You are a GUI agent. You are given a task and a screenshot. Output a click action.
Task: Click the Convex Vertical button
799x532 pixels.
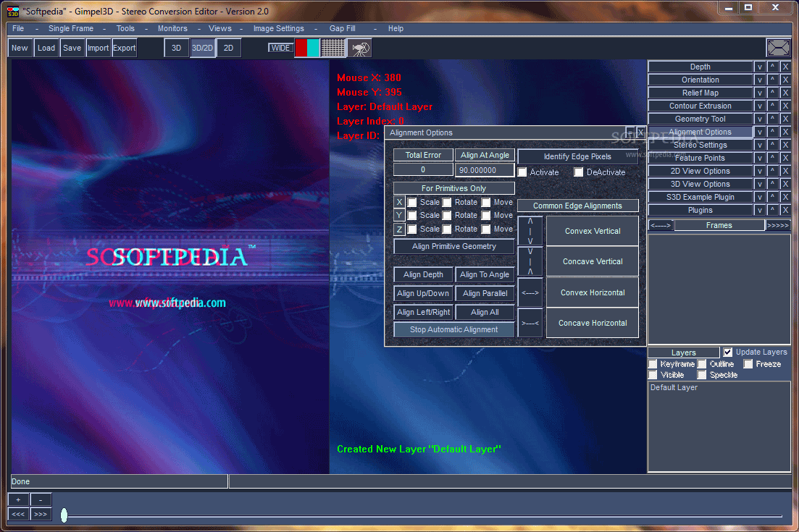click(x=592, y=231)
